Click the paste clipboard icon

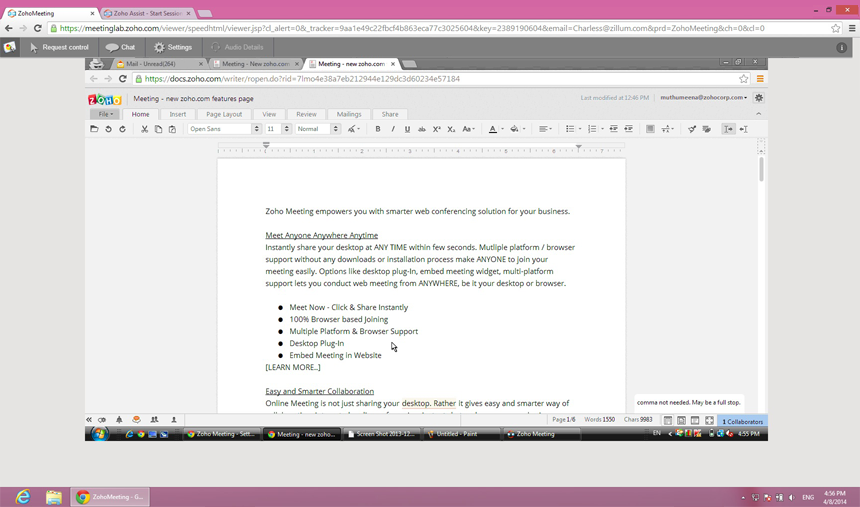click(172, 129)
